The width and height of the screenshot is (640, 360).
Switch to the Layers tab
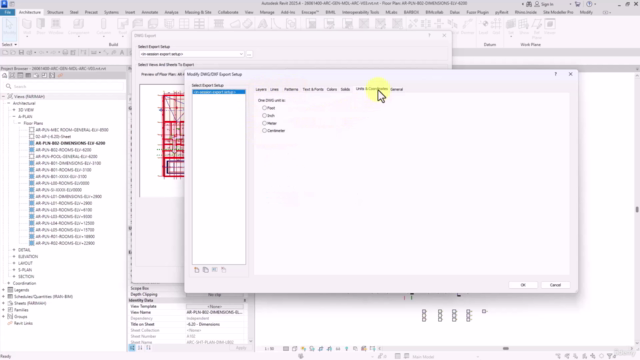click(261, 89)
